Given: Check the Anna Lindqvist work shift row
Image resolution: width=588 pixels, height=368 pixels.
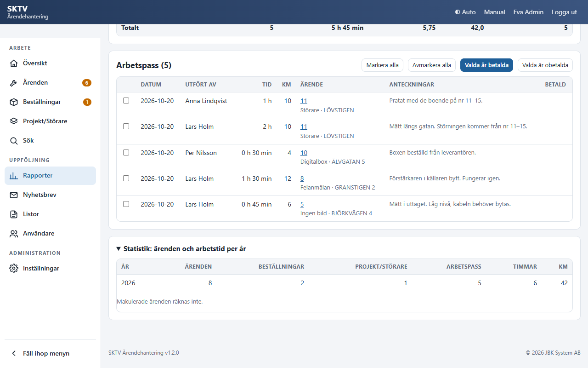Looking at the screenshot, I should pos(126,101).
